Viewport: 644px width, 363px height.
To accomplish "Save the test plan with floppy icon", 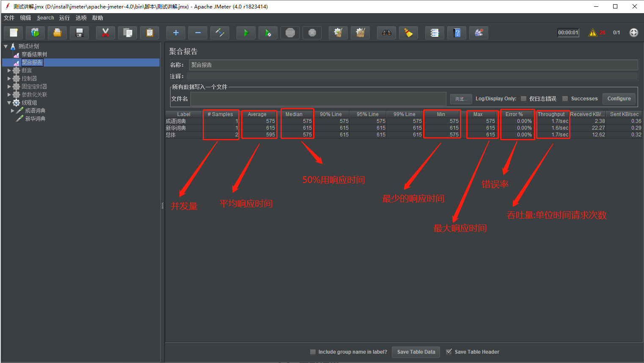I will 80,33.
